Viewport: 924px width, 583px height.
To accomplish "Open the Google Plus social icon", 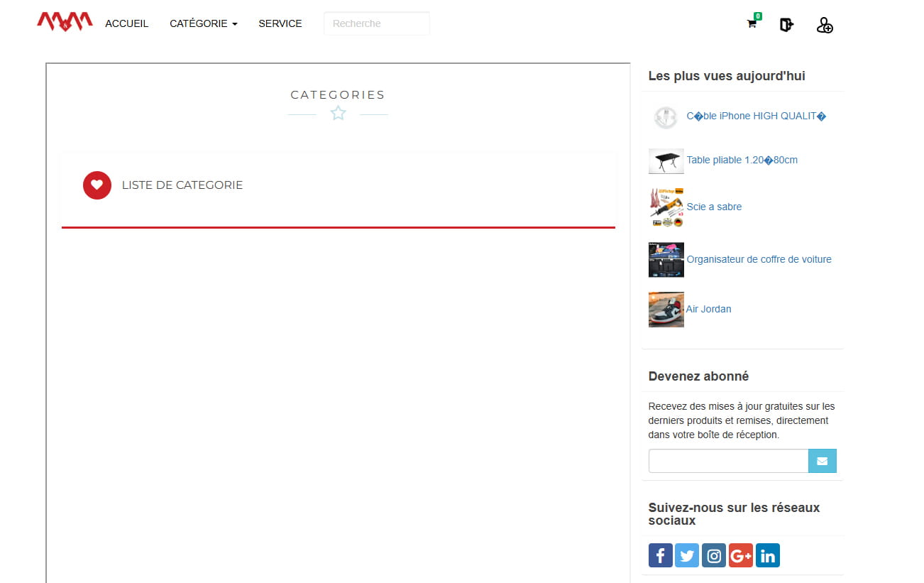I will 740,555.
